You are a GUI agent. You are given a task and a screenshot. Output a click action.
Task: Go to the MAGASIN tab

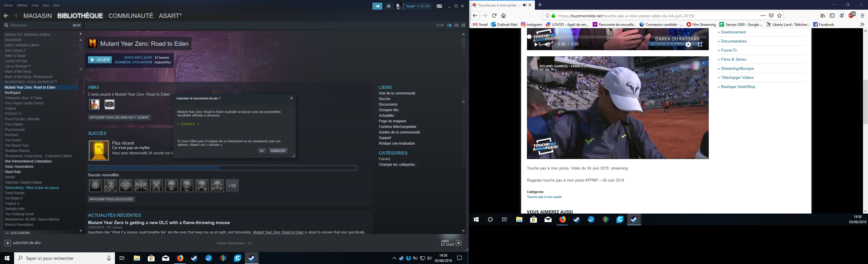(x=38, y=16)
